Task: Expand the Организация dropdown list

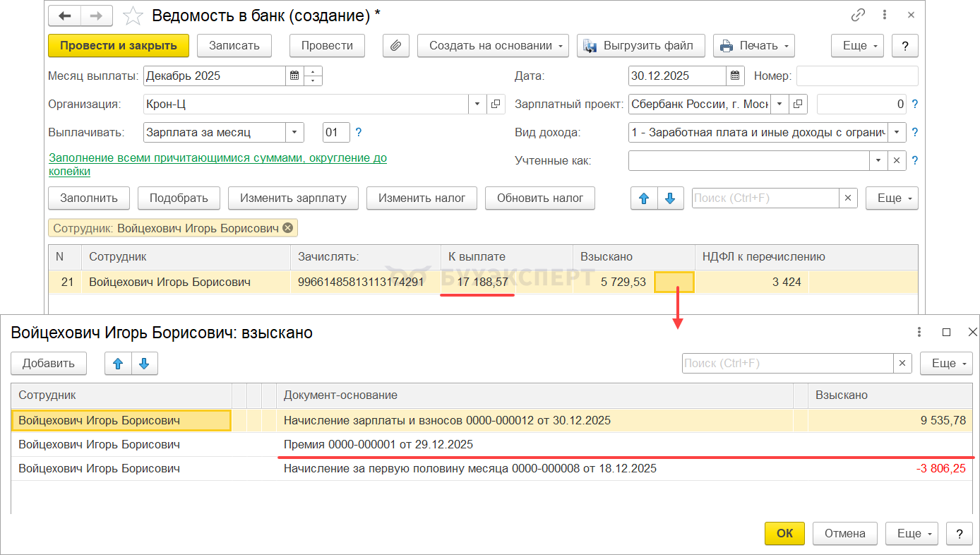Action: (x=477, y=105)
